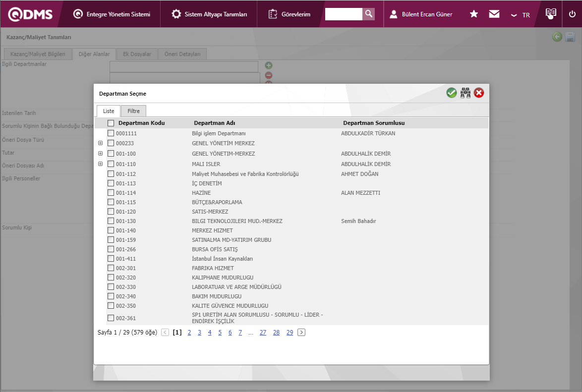Viewport: 582px width, 392px height.
Task: Check the 001-130 department checkbox
Action: [x=111, y=221]
